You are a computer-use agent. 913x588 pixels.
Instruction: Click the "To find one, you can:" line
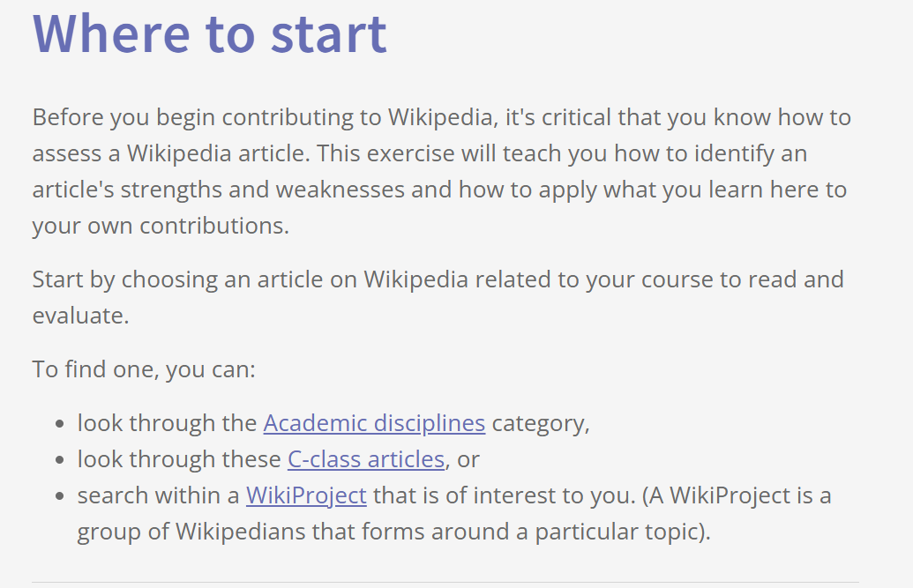[x=144, y=369]
